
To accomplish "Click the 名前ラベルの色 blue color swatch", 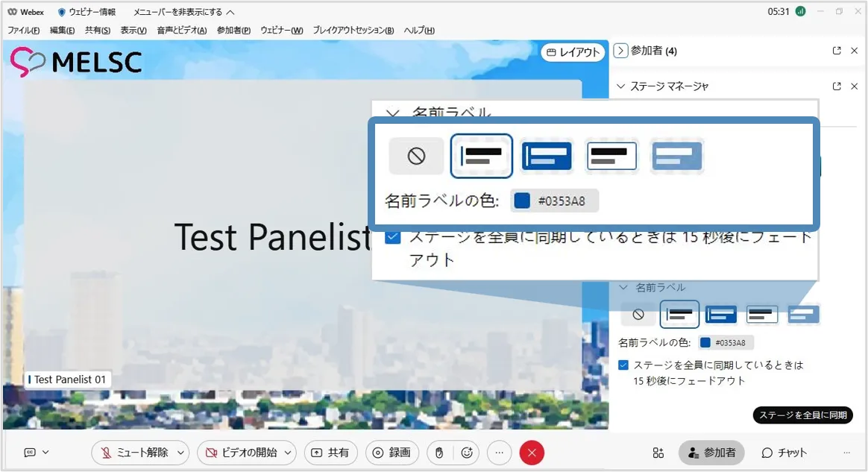I will click(x=705, y=343).
